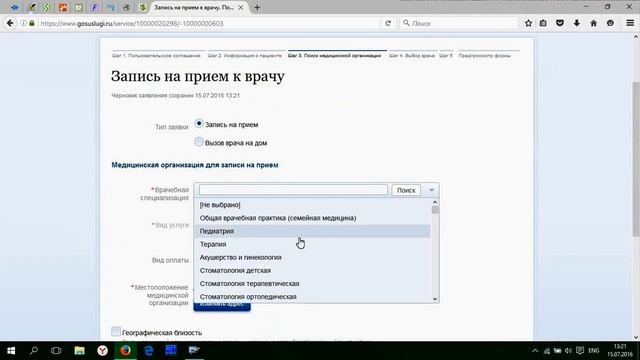Screen dimensions: 640x360
Task: Click the gosuslugi.ru address bar URL
Action: pos(132,23)
